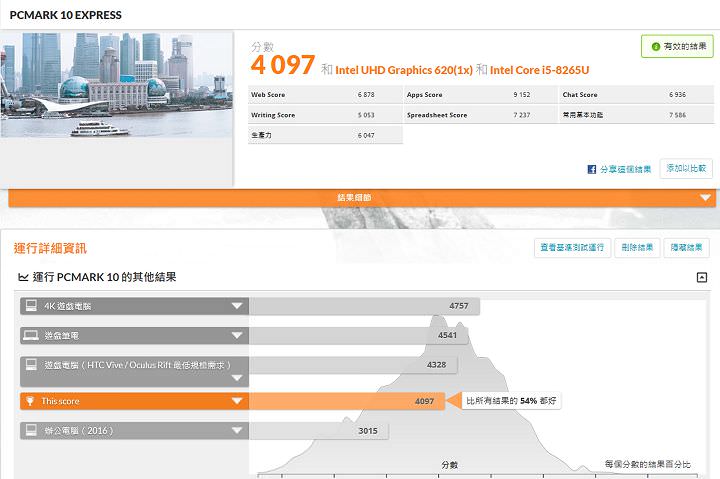This screenshot has height=479, width=720.
Task: Click the Apps Score row
Action: 481,95
